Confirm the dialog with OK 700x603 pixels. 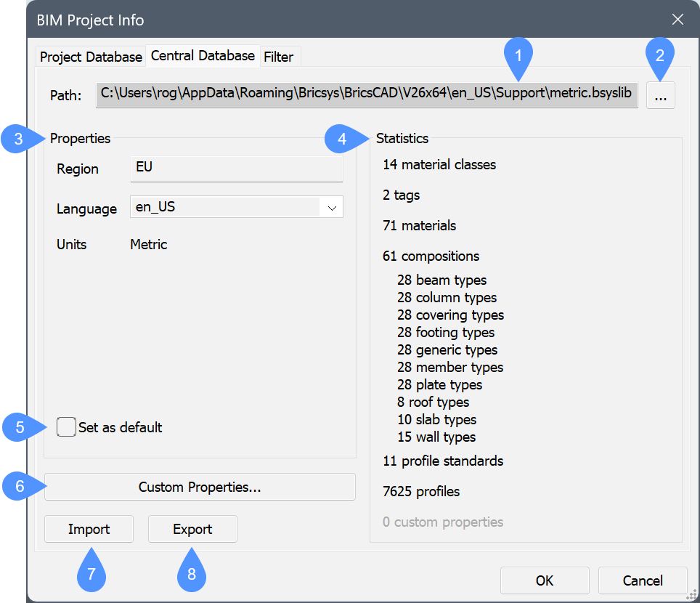545,580
